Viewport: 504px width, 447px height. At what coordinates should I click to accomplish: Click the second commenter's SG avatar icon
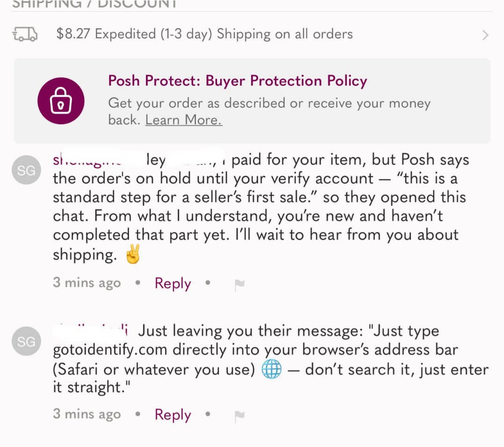(26, 341)
